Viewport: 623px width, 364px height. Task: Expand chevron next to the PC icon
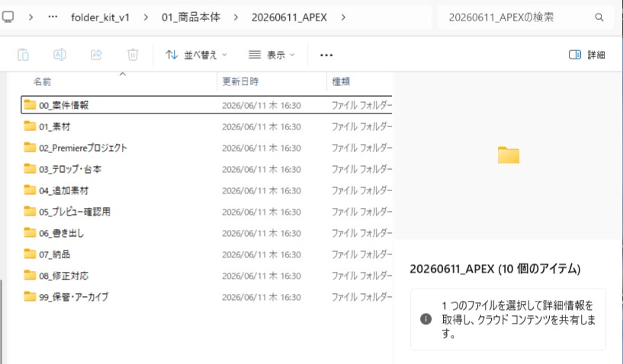click(x=31, y=17)
